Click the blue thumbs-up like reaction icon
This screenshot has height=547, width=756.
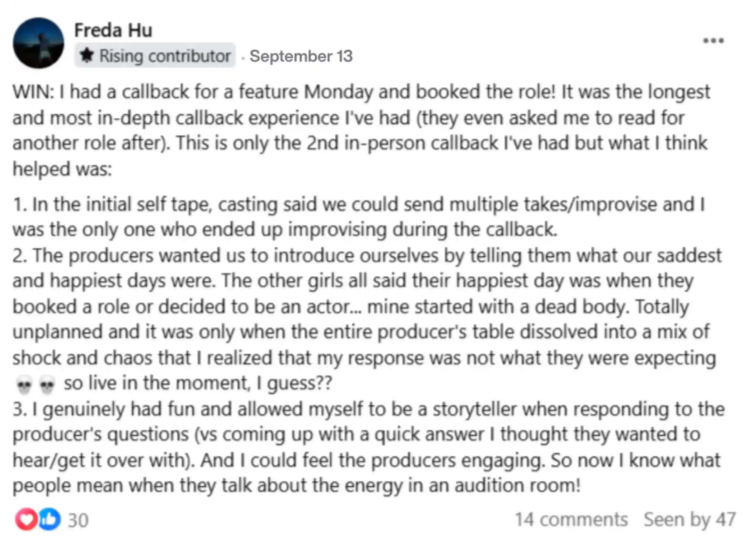tap(49, 519)
